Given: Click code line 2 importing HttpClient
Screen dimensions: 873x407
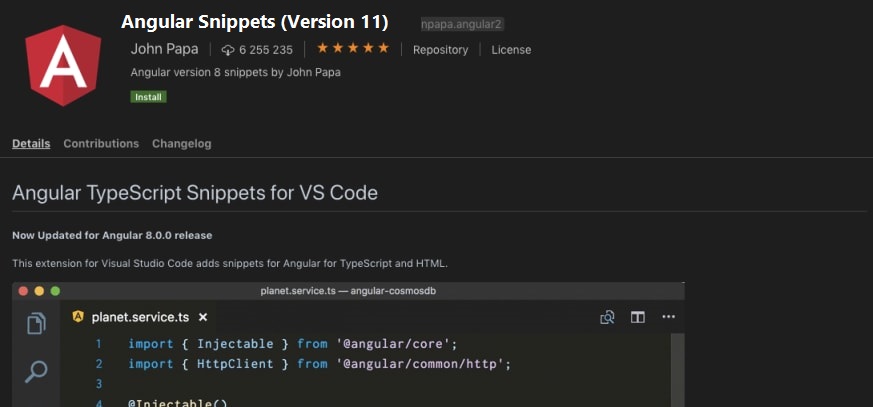Looking at the screenshot, I should click(x=320, y=364).
